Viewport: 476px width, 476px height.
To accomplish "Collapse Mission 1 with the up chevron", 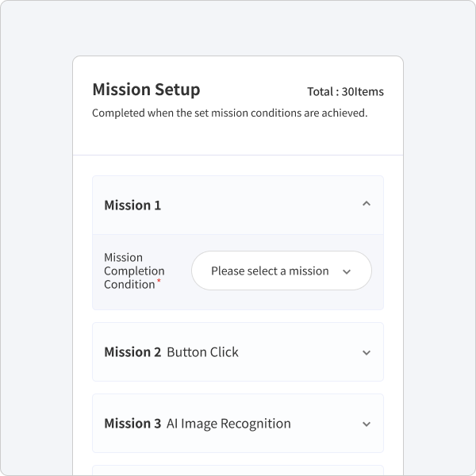I will 367,204.
